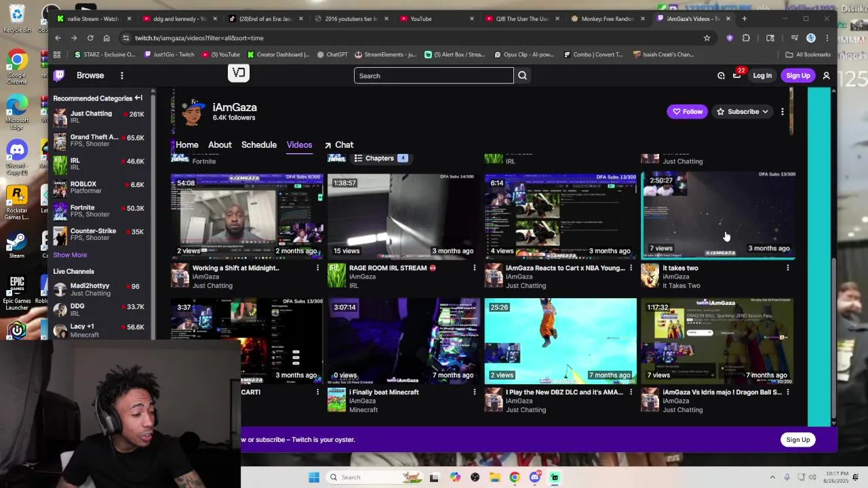
Task: Play the RAGE ROOM IRL STREAM thumbnail
Action: tap(403, 216)
